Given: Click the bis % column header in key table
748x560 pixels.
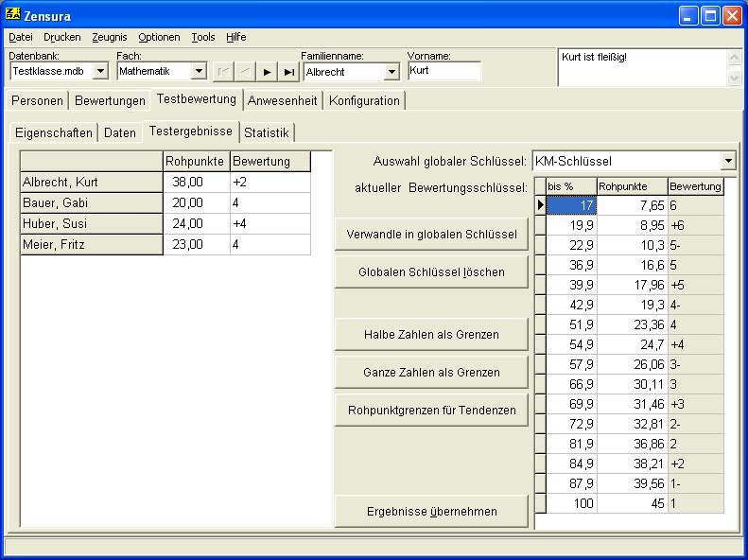Looking at the screenshot, I should click(x=571, y=186).
